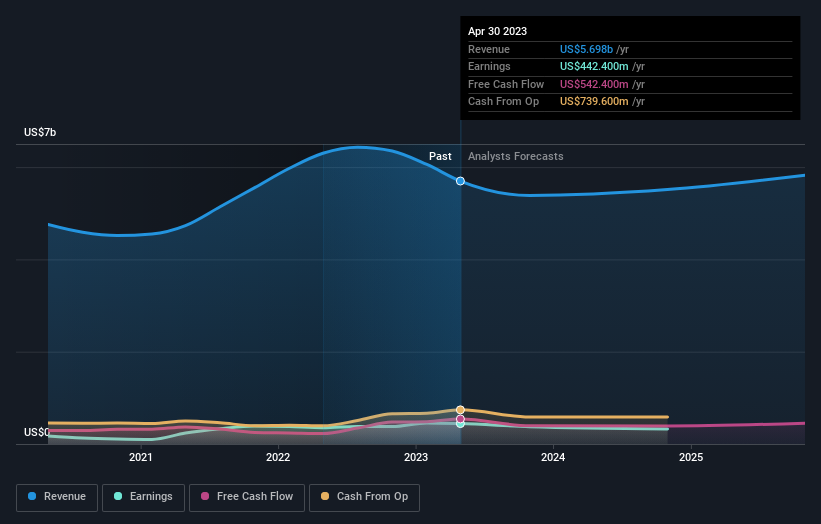Click the US$542.400m free cash flow value
The image size is (821, 524).
click(594, 84)
